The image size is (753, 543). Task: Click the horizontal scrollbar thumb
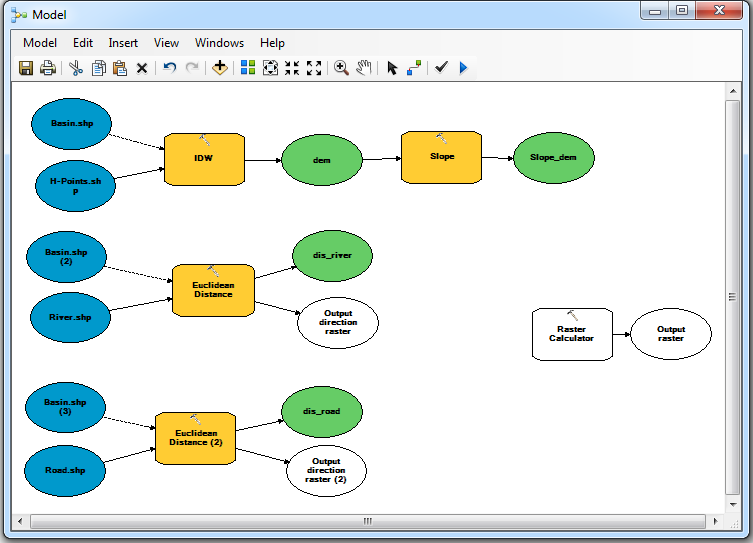point(367,521)
